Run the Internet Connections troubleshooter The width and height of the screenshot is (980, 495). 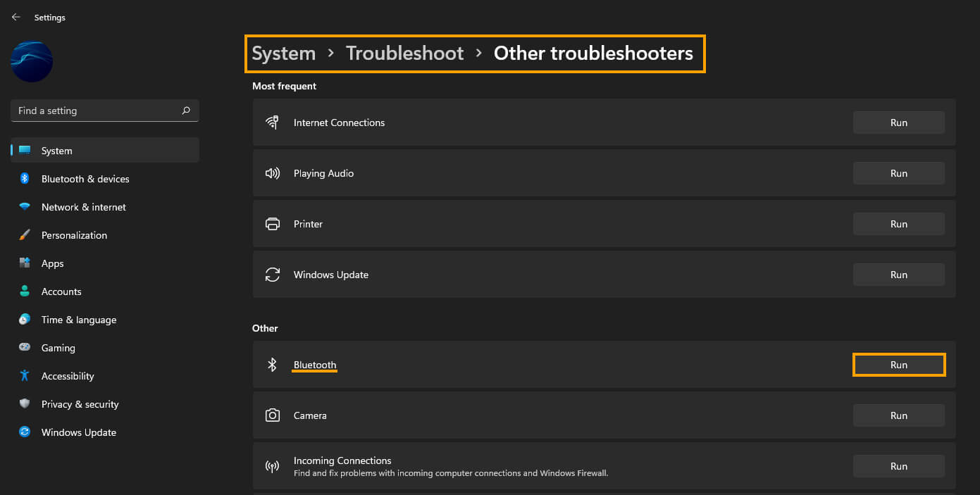coord(899,123)
